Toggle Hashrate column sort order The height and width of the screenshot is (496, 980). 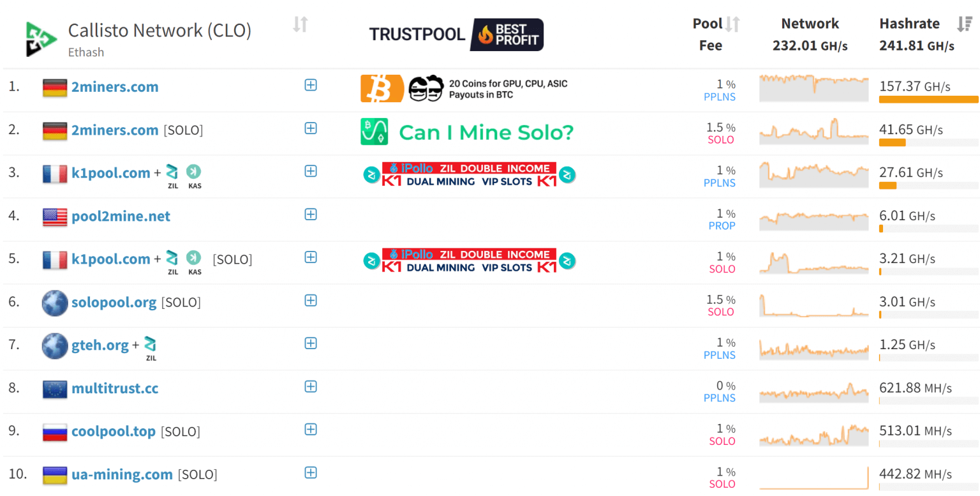point(965,24)
